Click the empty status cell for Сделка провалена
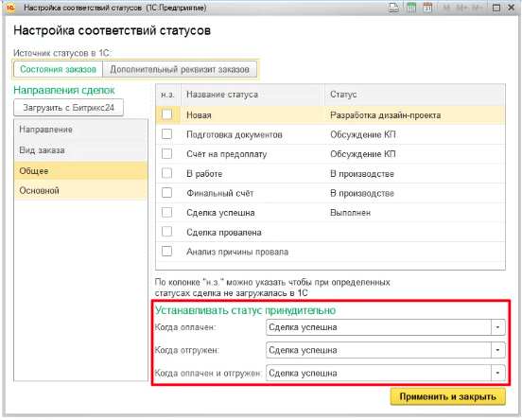522x420 pixels. 415,232
